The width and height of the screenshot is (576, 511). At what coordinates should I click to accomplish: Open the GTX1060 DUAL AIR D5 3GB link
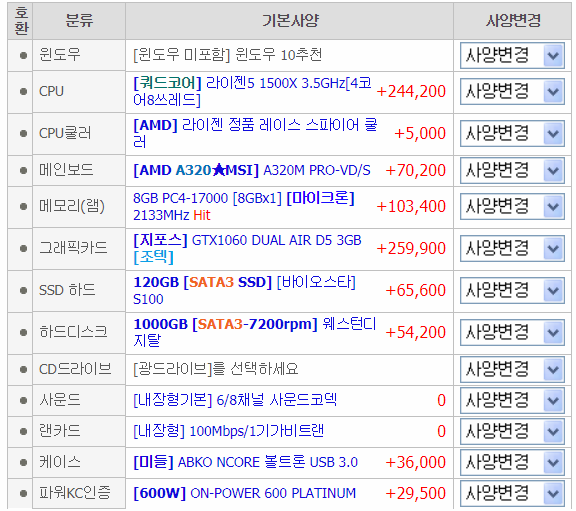[x=247, y=248]
